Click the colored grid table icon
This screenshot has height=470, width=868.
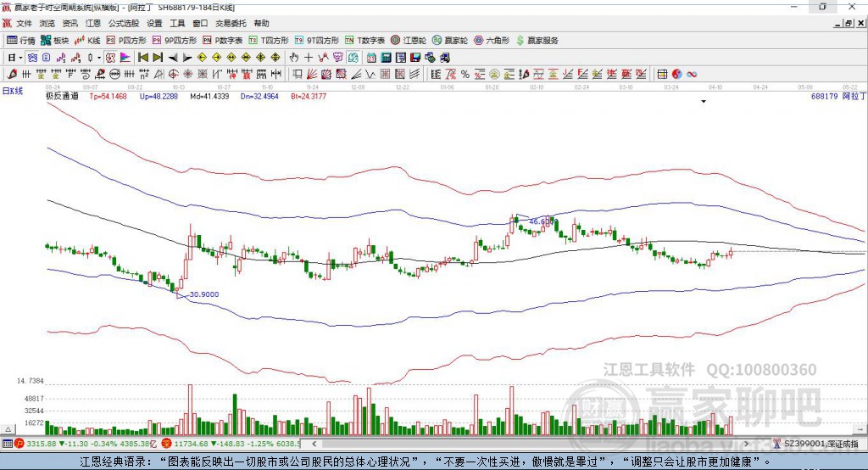pos(662,75)
